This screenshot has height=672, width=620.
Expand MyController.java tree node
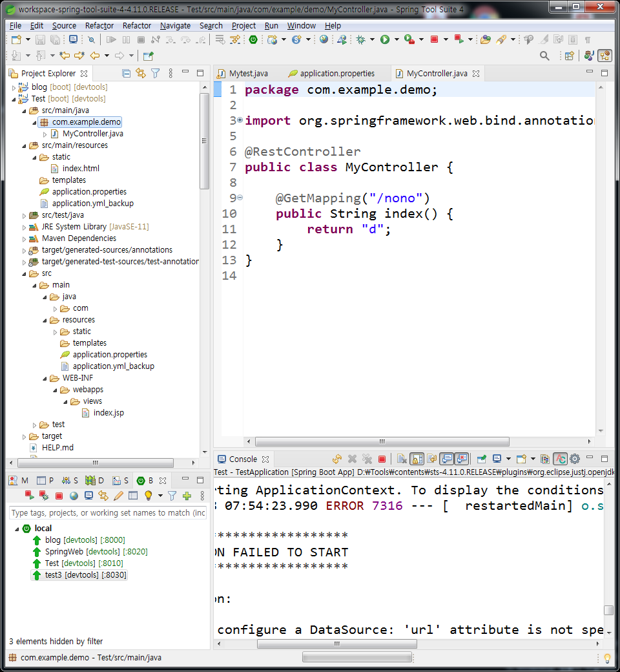(x=45, y=134)
